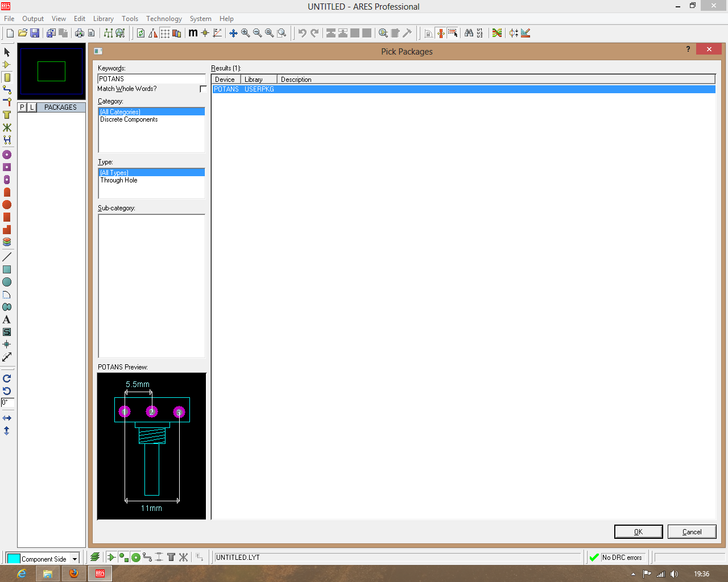Click the volume speaker icon in system tray

[675, 574]
